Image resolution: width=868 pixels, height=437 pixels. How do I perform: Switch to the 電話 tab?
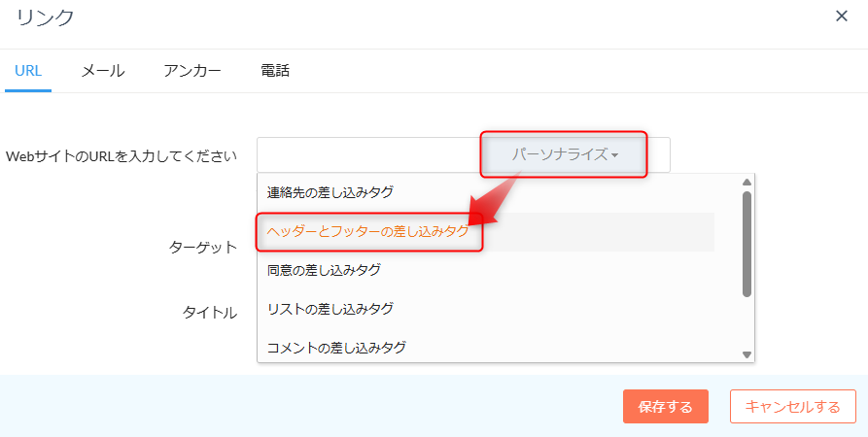click(x=275, y=71)
